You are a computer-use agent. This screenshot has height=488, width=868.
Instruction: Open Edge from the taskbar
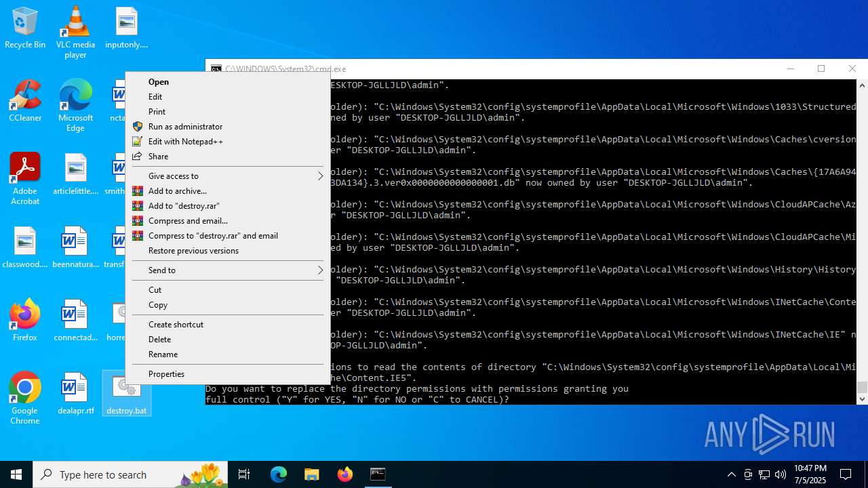coord(279,474)
